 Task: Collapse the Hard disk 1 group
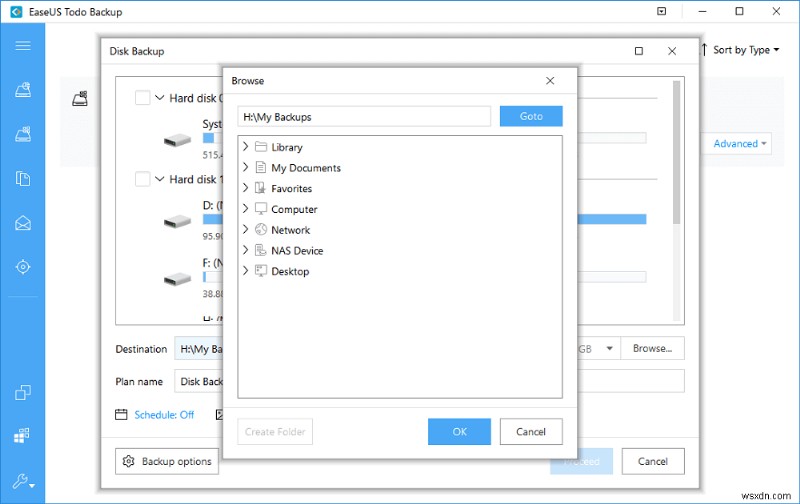point(159,179)
